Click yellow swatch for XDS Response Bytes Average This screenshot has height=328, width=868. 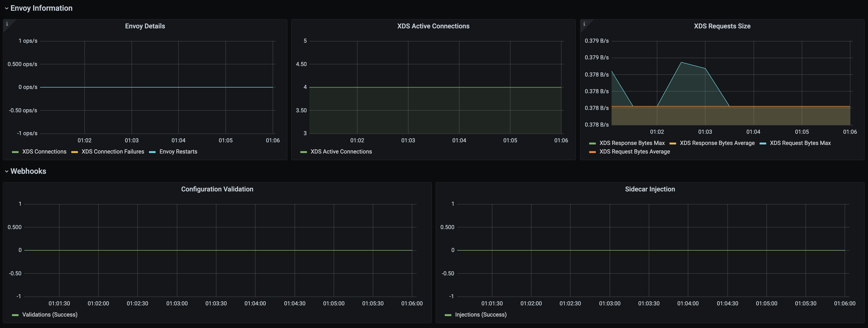(x=673, y=143)
